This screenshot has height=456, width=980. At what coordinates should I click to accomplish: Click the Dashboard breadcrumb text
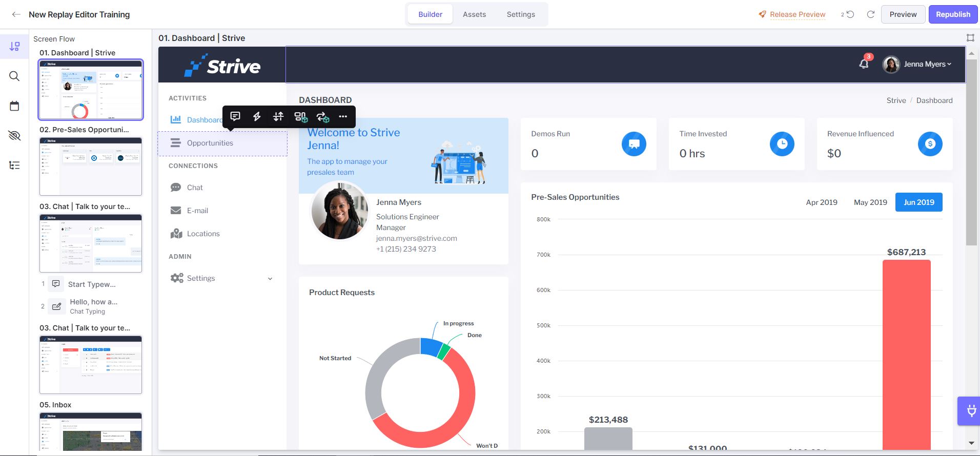pyautogui.click(x=934, y=100)
